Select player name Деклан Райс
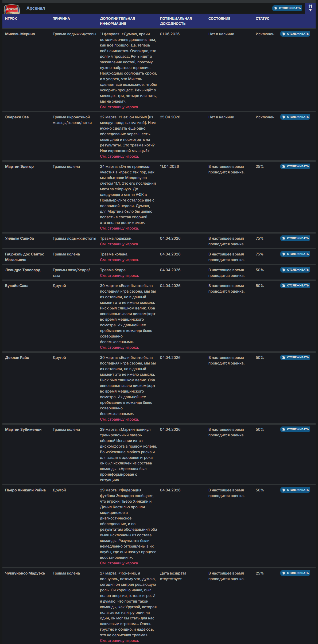318x644 pixels. (x=17, y=358)
